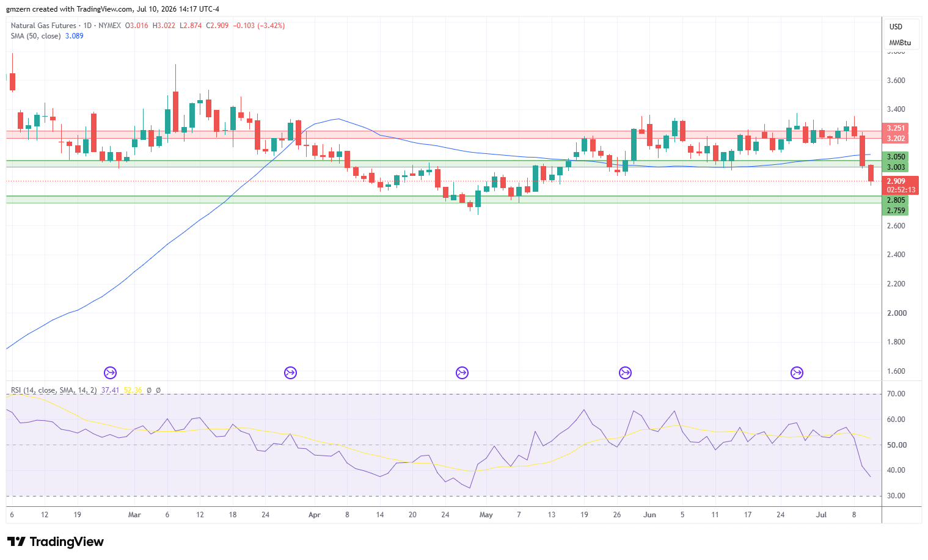This screenshot has width=928, height=560.
Task: Select the green "2.805" price label
Action: point(896,200)
